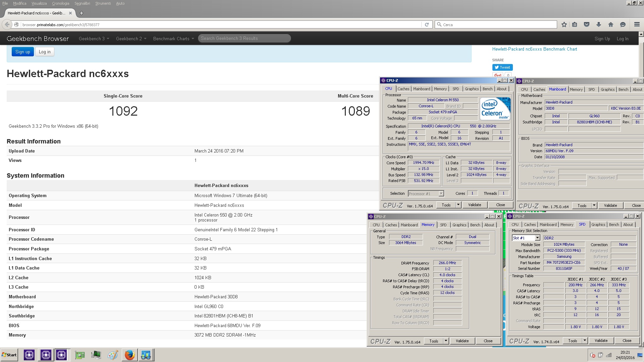Bookmark this page with the star icon
The width and height of the screenshot is (644, 362).
click(564, 24)
